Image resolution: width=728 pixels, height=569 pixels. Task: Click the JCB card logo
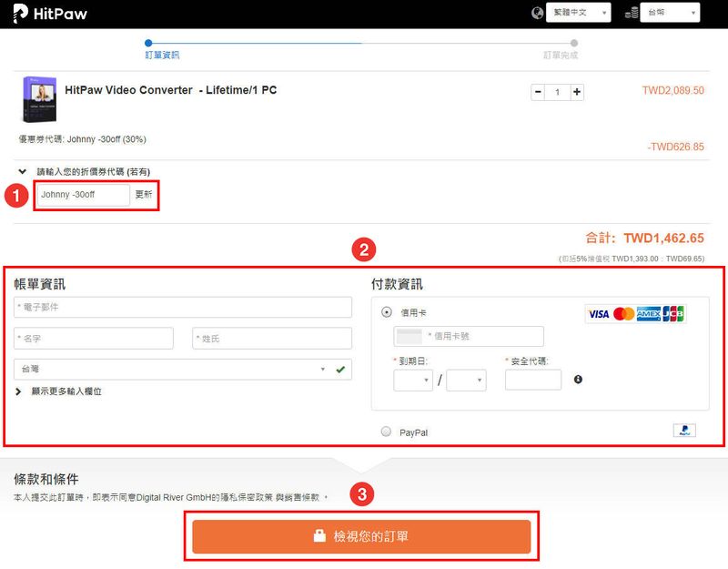point(673,314)
